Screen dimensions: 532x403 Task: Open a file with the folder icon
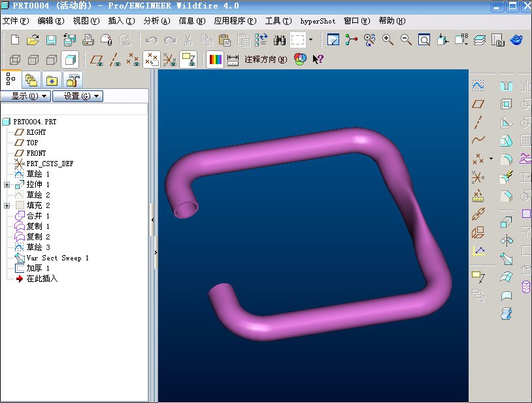coord(33,40)
